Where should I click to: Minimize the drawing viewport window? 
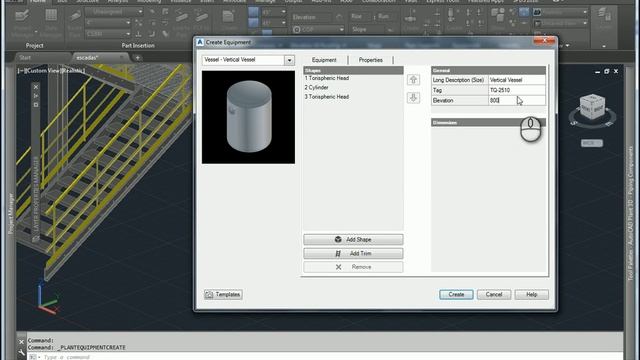[x=598, y=71]
